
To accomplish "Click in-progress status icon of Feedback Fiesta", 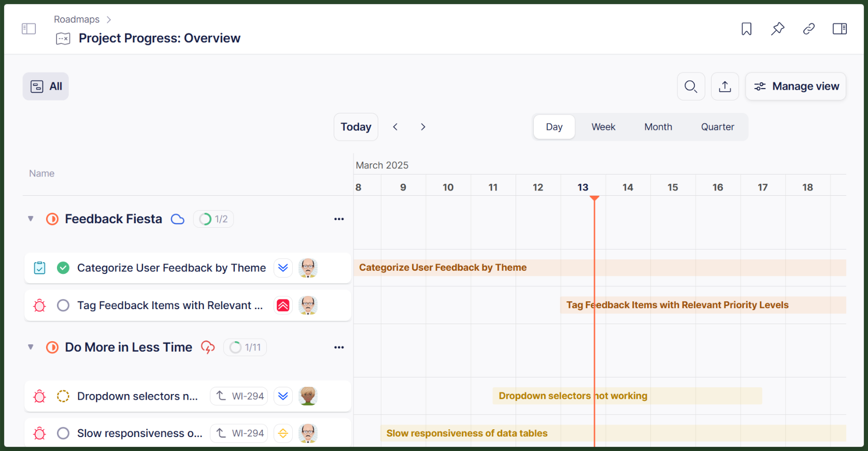I will (x=52, y=220).
